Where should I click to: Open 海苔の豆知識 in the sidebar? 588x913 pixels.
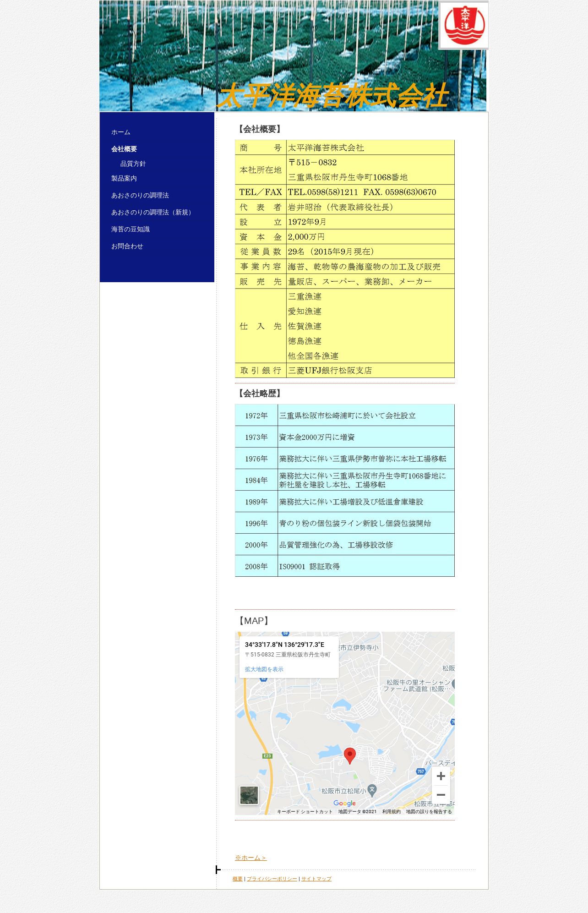pyautogui.click(x=131, y=229)
